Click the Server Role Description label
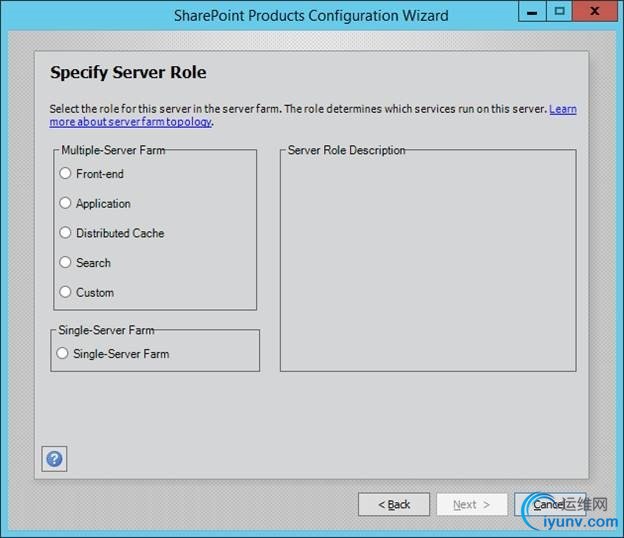Viewport: 624px width, 538px height. click(346, 150)
